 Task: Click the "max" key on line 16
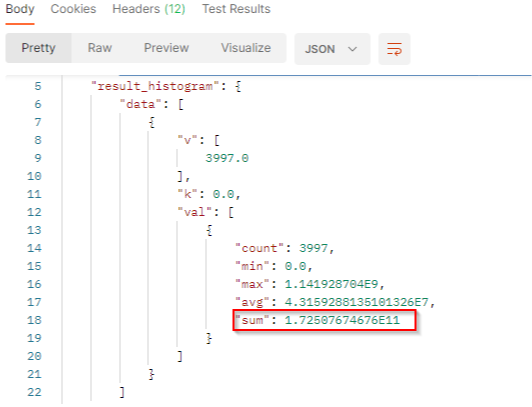(252, 284)
